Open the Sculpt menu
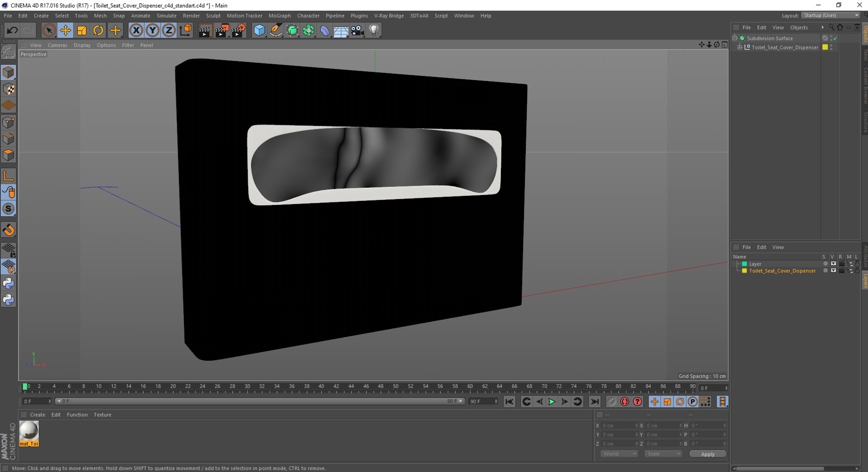The image size is (868, 472). click(x=213, y=15)
